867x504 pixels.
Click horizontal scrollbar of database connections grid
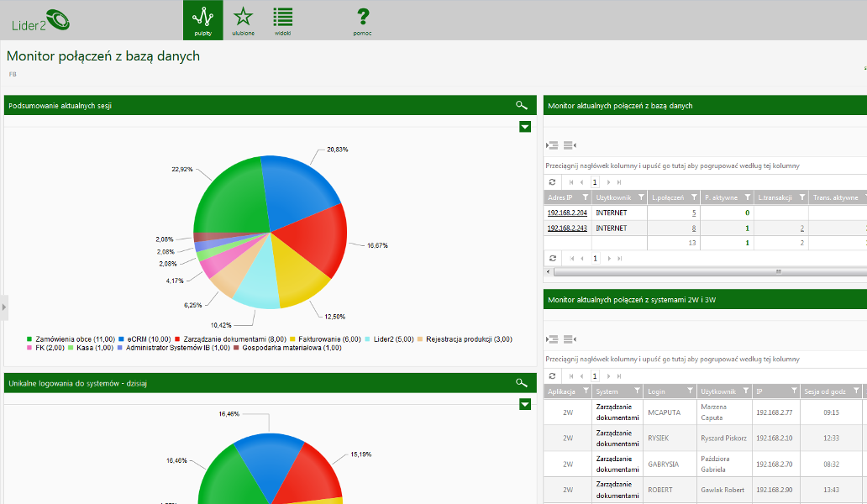[x=711, y=272]
